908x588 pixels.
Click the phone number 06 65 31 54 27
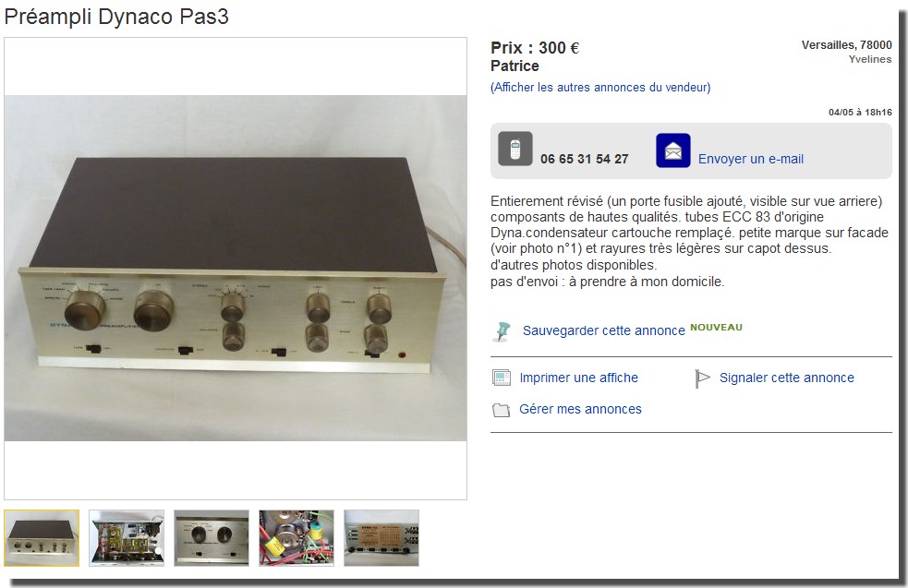(585, 159)
